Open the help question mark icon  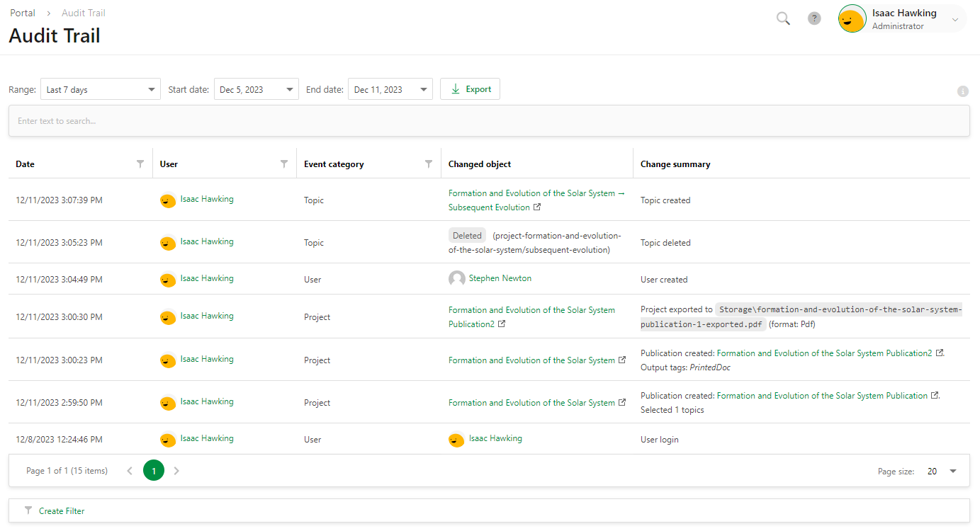tap(814, 18)
